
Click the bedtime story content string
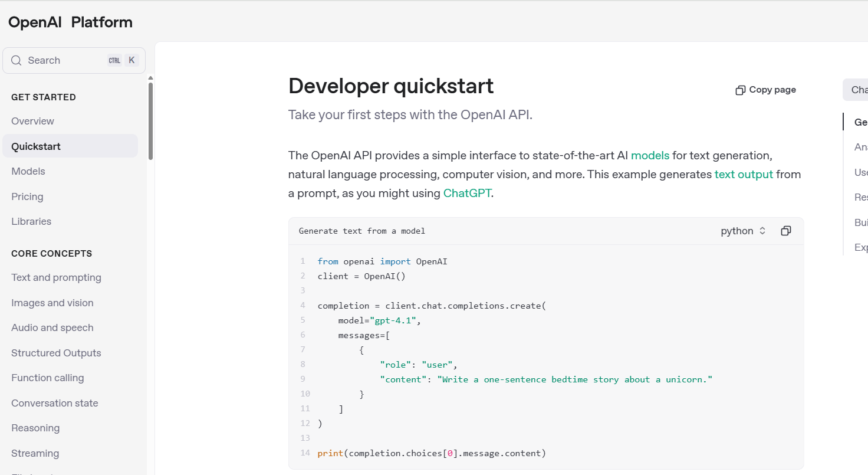click(x=575, y=379)
